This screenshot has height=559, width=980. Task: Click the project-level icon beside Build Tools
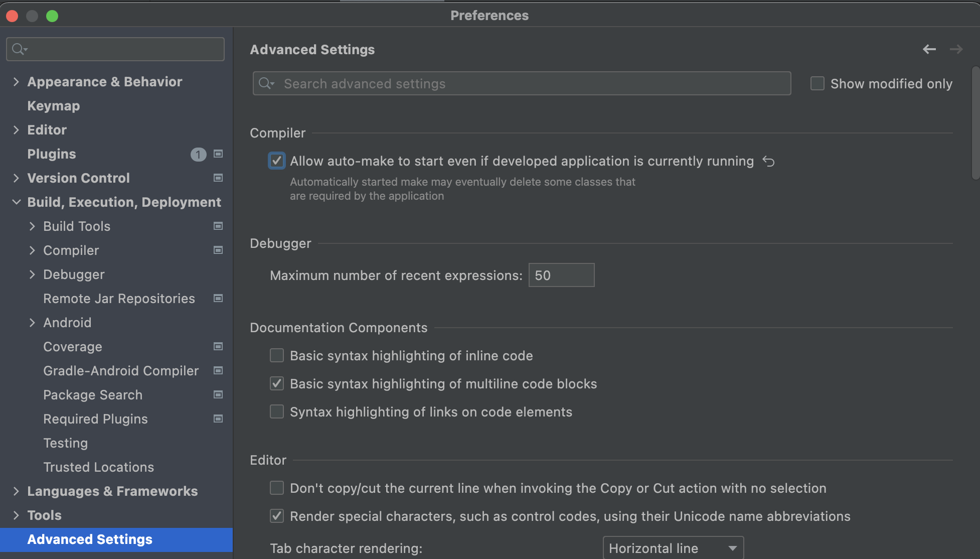[218, 226]
